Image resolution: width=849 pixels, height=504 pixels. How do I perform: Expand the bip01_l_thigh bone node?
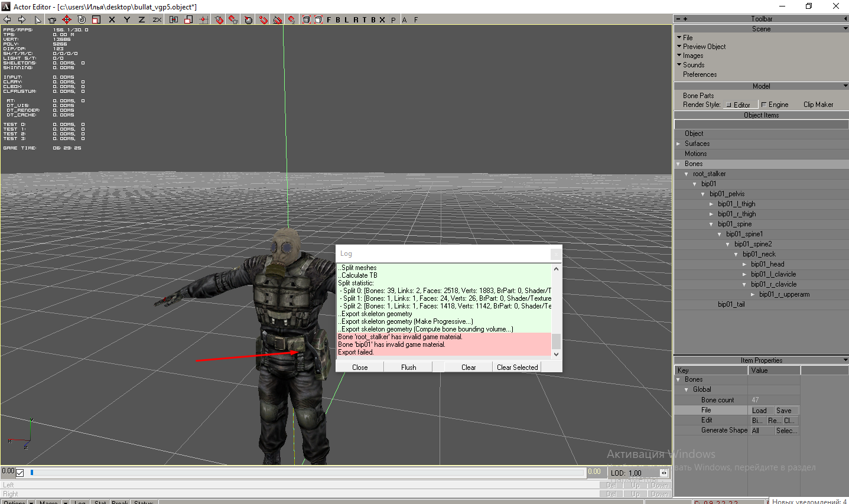(x=711, y=204)
